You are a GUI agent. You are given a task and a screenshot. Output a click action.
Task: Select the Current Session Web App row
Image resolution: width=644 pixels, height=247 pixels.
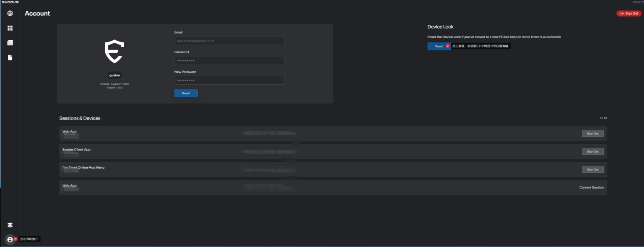tap(333, 187)
